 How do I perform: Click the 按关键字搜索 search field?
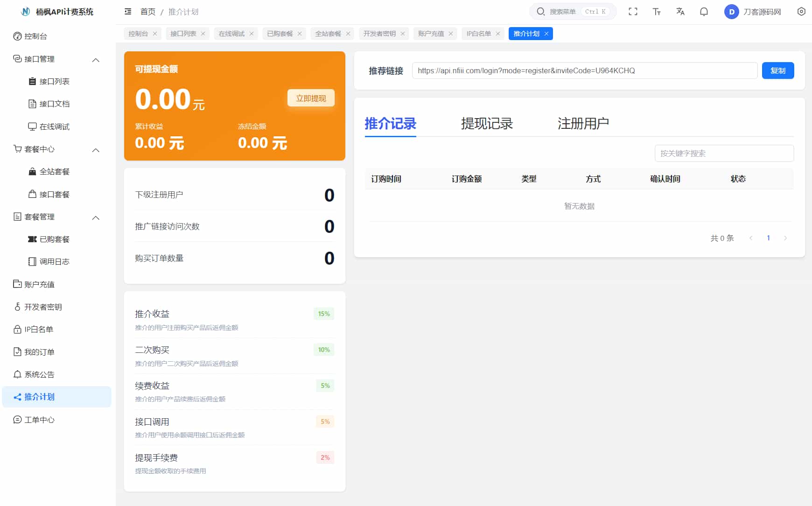point(724,153)
